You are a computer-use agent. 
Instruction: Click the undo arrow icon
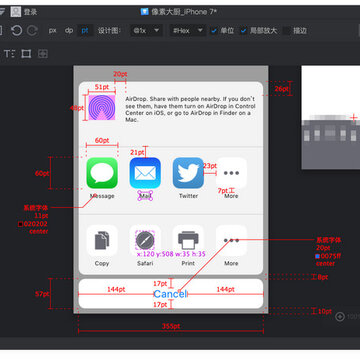tap(16, 31)
